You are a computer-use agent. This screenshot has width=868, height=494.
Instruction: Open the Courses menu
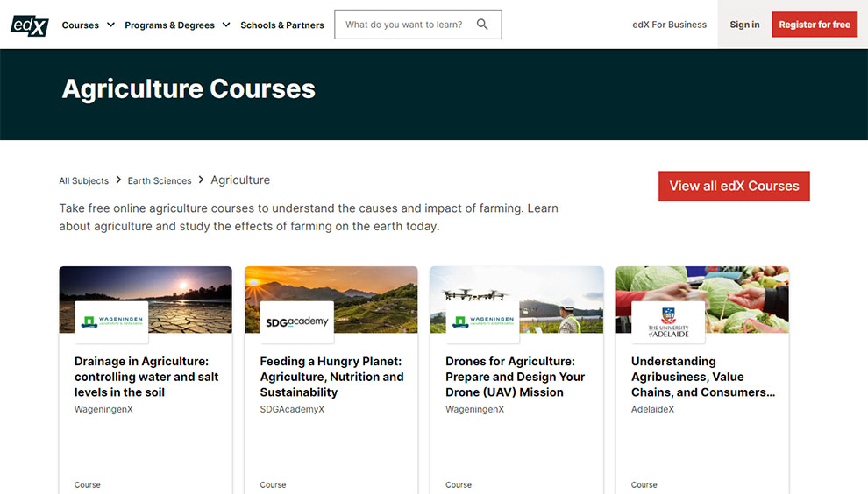click(x=81, y=25)
